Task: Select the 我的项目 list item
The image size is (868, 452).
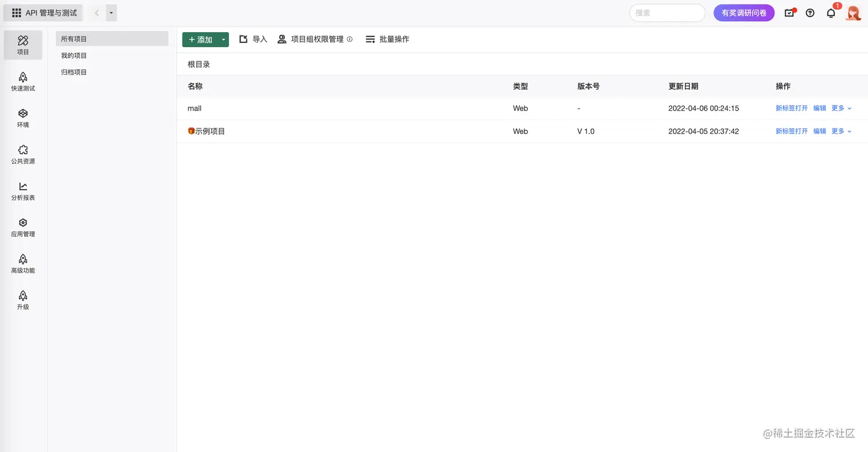Action: [112, 56]
